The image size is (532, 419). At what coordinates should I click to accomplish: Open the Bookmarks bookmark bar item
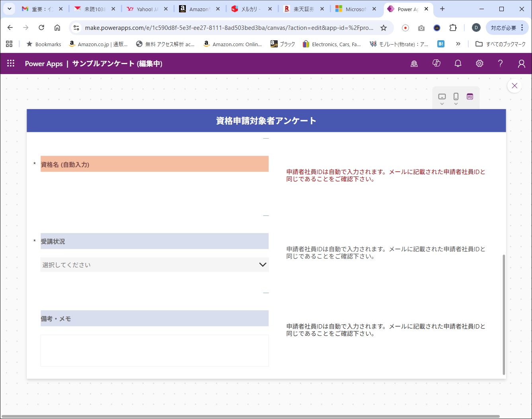pyautogui.click(x=44, y=44)
